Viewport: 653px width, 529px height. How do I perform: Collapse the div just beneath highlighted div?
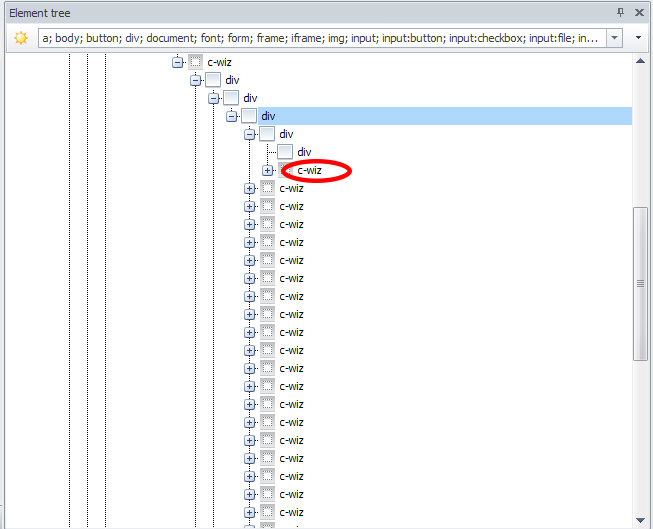[x=249, y=134]
